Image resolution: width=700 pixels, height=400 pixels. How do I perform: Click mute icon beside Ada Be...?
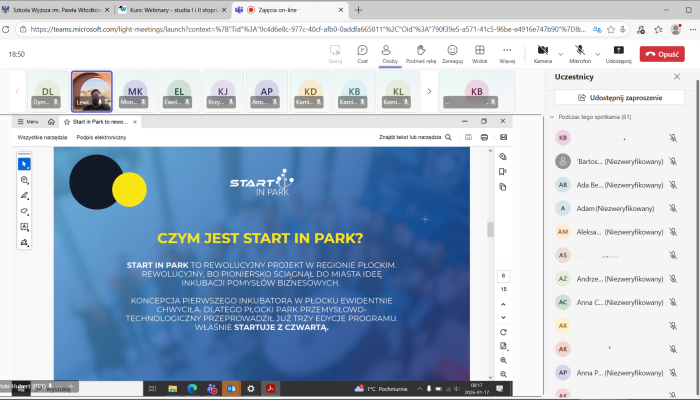[673, 185]
